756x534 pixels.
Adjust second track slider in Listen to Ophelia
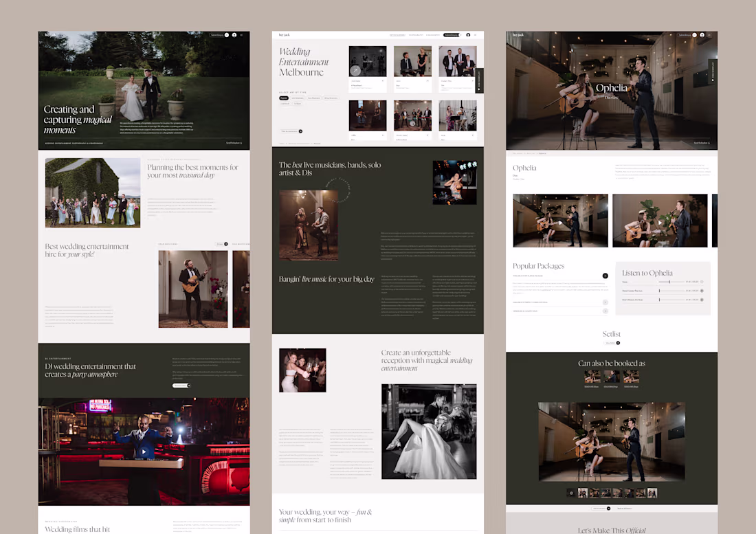coord(671,291)
